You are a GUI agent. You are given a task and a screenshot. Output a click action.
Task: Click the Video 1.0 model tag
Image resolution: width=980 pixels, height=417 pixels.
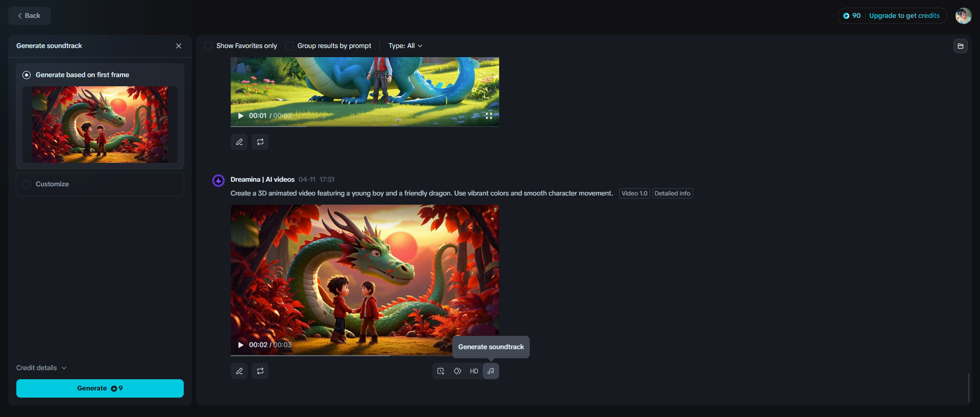click(x=634, y=193)
